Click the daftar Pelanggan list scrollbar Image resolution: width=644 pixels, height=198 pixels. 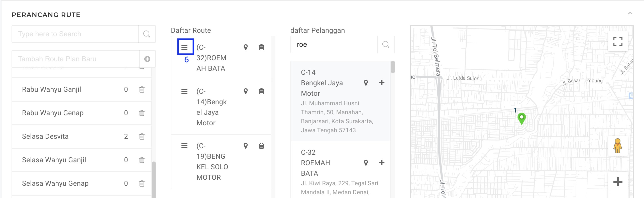[x=393, y=67]
